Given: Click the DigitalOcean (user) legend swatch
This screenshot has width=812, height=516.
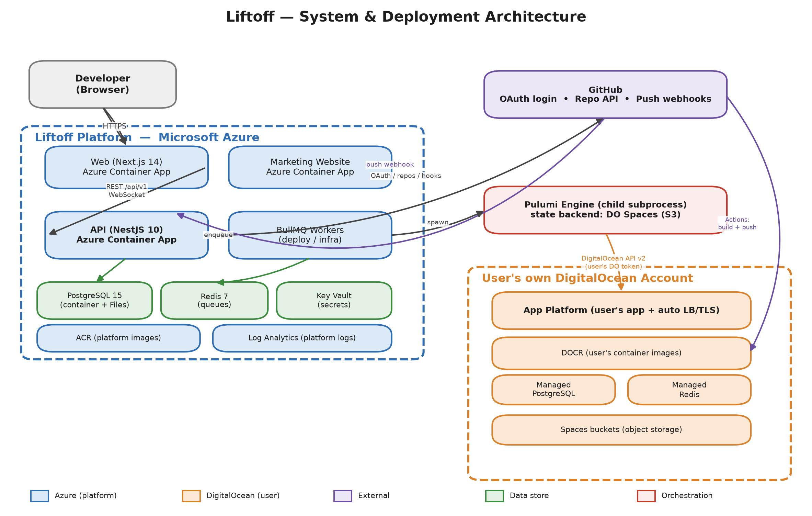Looking at the screenshot, I should coord(191,496).
